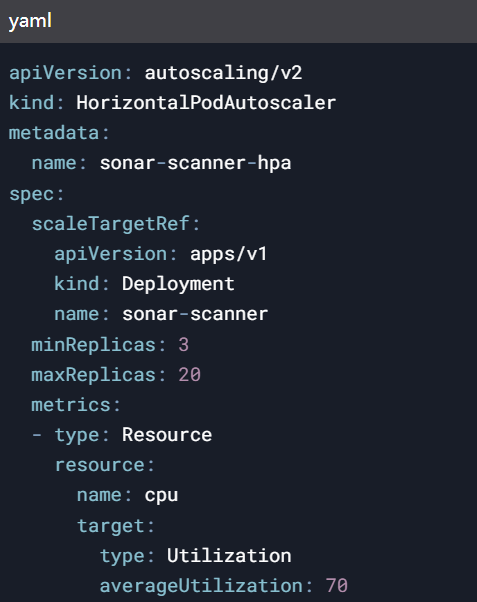Click the resource key
The width and height of the screenshot is (477, 602).
[99, 465]
